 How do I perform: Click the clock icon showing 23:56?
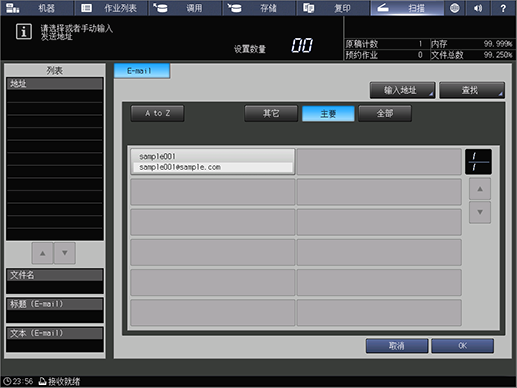pyautogui.click(x=7, y=381)
